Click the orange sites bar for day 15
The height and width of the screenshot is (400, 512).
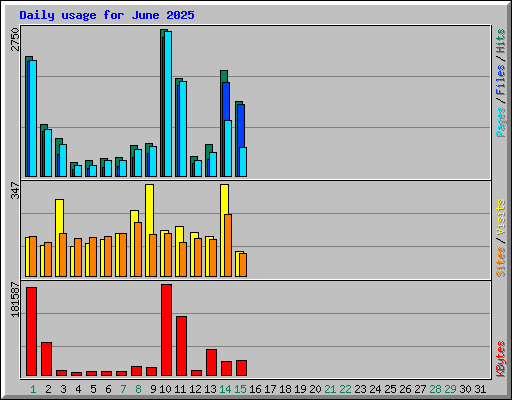[x=243, y=265]
